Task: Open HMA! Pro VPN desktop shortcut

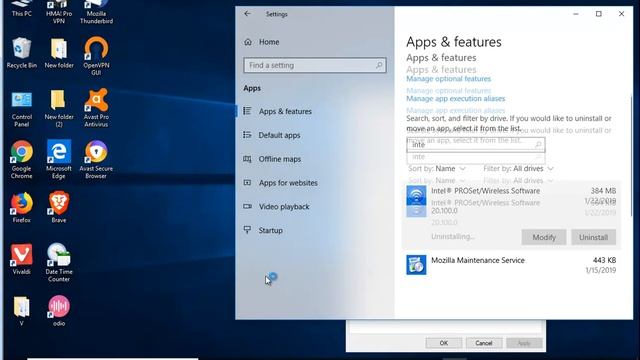Action: (x=59, y=11)
